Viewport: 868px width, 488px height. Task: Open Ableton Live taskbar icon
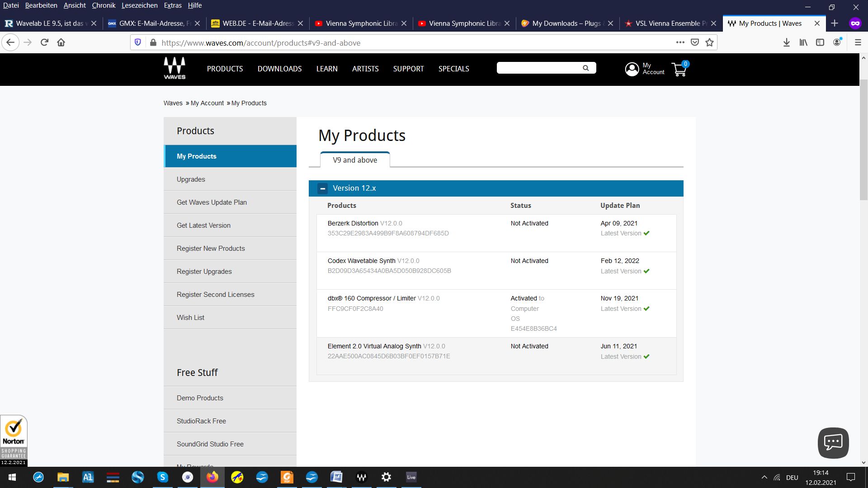point(411,477)
